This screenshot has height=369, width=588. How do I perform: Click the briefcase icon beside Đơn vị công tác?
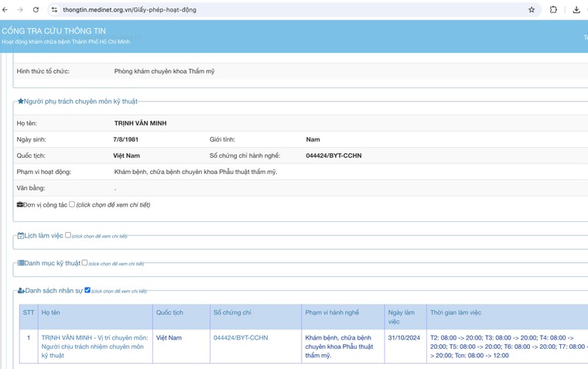click(x=20, y=205)
